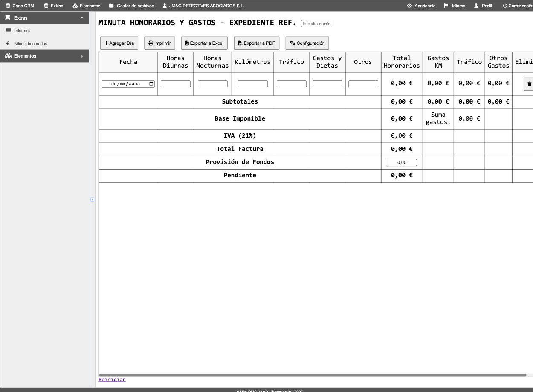Click the Cerrar sesión power icon
Viewport: 533px width, 392px height.
pos(505,6)
